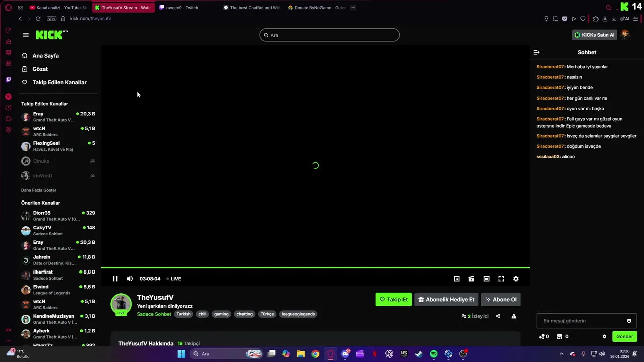Enter fullscreen video mode

(x=501, y=279)
